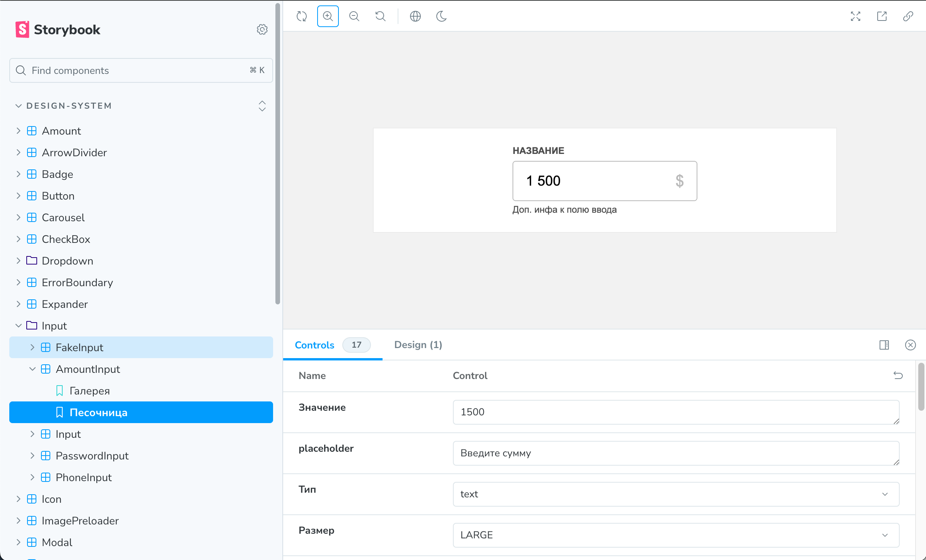Screen dimensions: 926x560
Task: Select the Галерея story
Action: pyautogui.click(x=89, y=391)
